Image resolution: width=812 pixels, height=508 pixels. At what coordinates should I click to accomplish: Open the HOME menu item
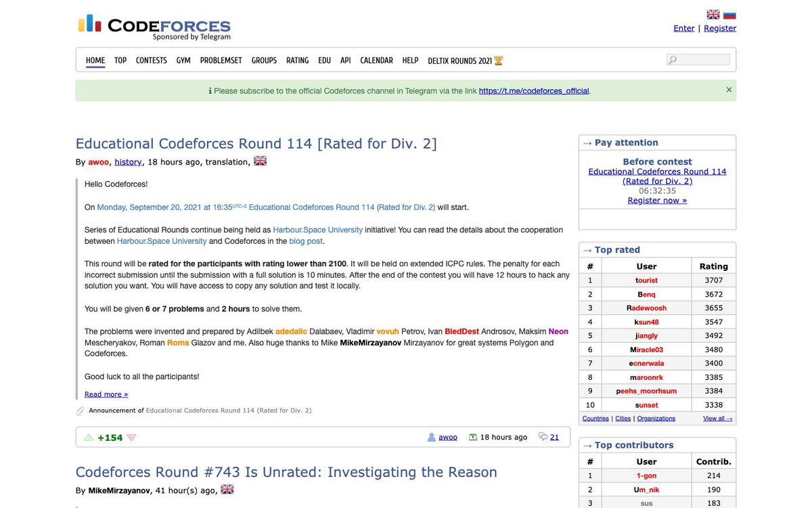point(95,60)
